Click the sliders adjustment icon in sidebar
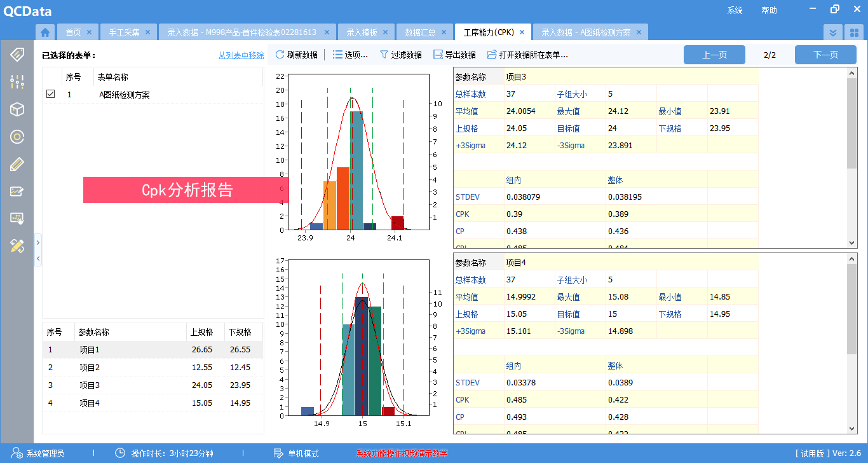 click(x=17, y=81)
